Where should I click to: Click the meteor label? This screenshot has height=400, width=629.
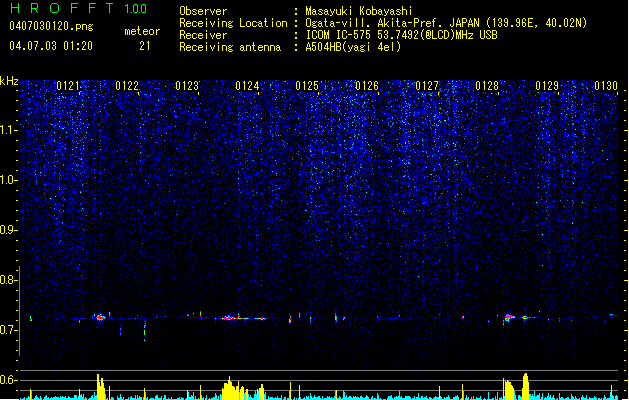[x=142, y=31]
